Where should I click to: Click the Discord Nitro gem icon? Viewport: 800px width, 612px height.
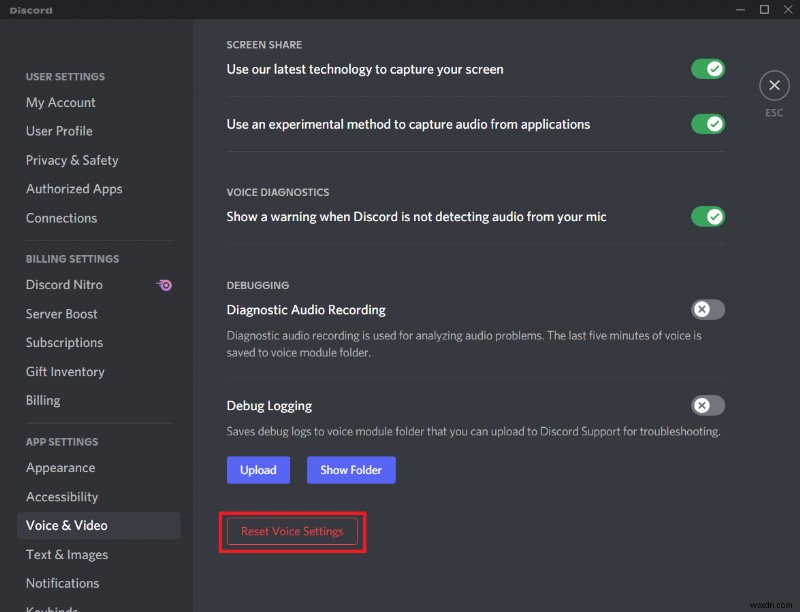(164, 285)
